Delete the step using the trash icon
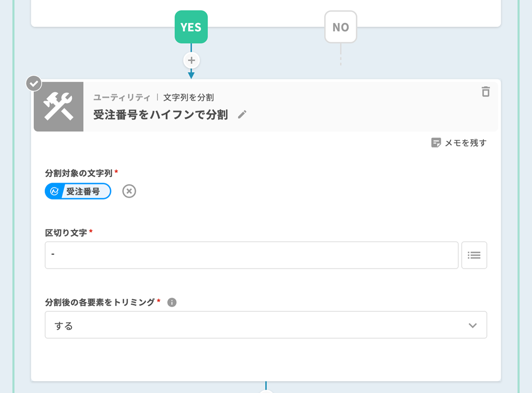The image size is (532, 393). coord(485,92)
